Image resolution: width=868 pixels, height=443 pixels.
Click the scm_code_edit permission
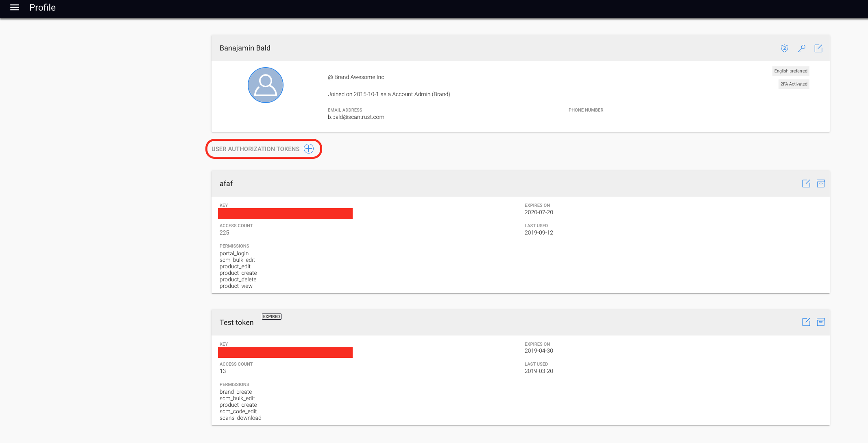point(238,411)
